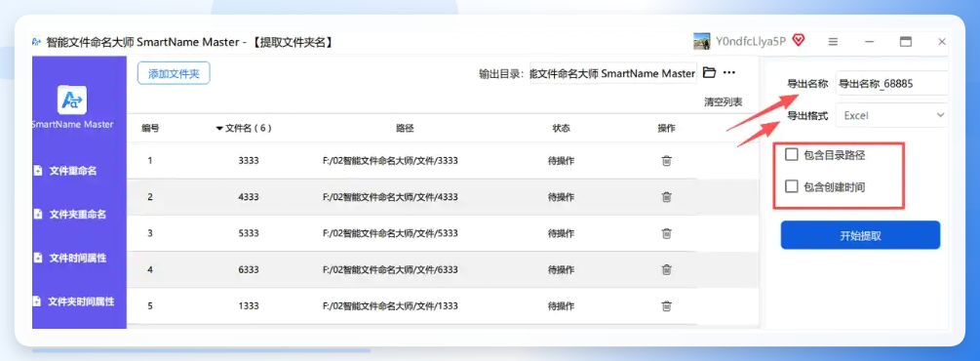
Task: Click the 操作 column header
Action: click(x=666, y=128)
